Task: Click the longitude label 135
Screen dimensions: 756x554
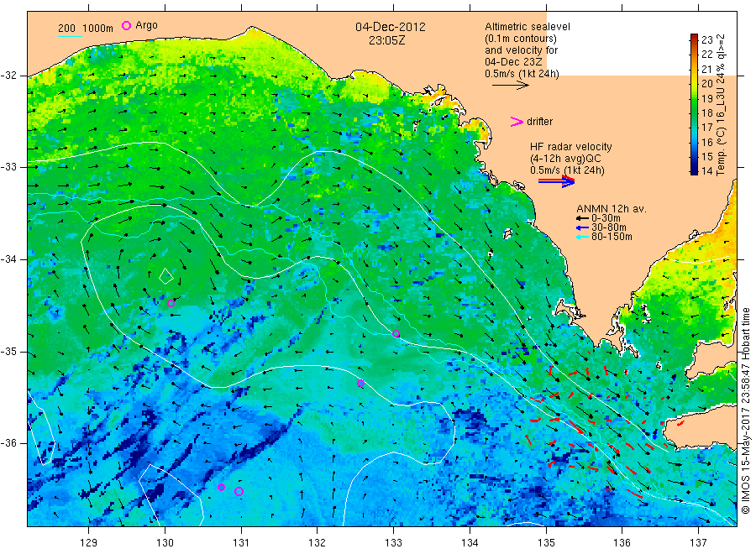Action: tap(546, 542)
